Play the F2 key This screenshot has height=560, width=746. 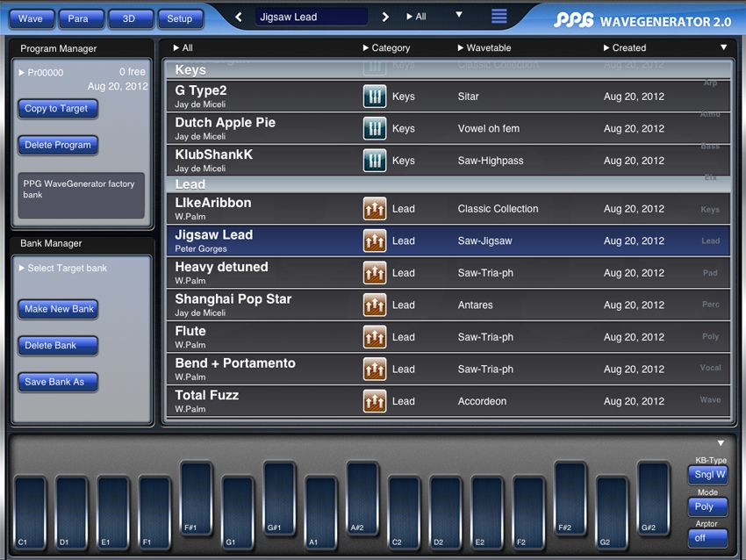[528, 513]
